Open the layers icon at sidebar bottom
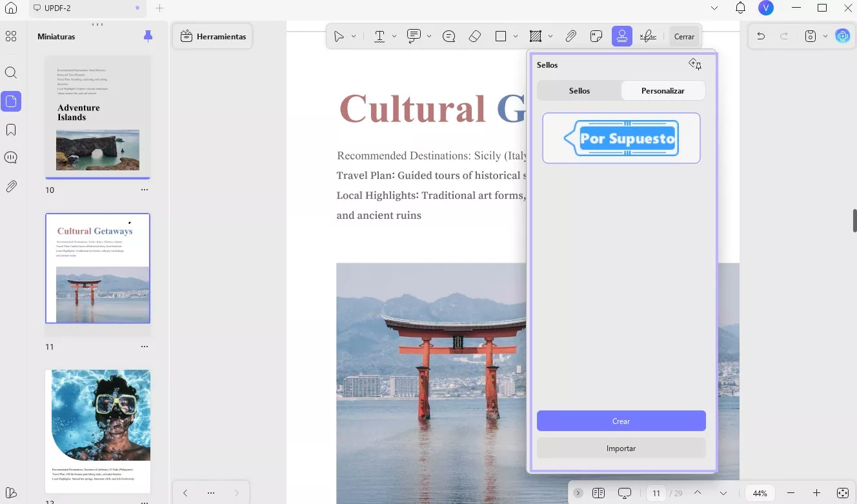 pyautogui.click(x=11, y=493)
